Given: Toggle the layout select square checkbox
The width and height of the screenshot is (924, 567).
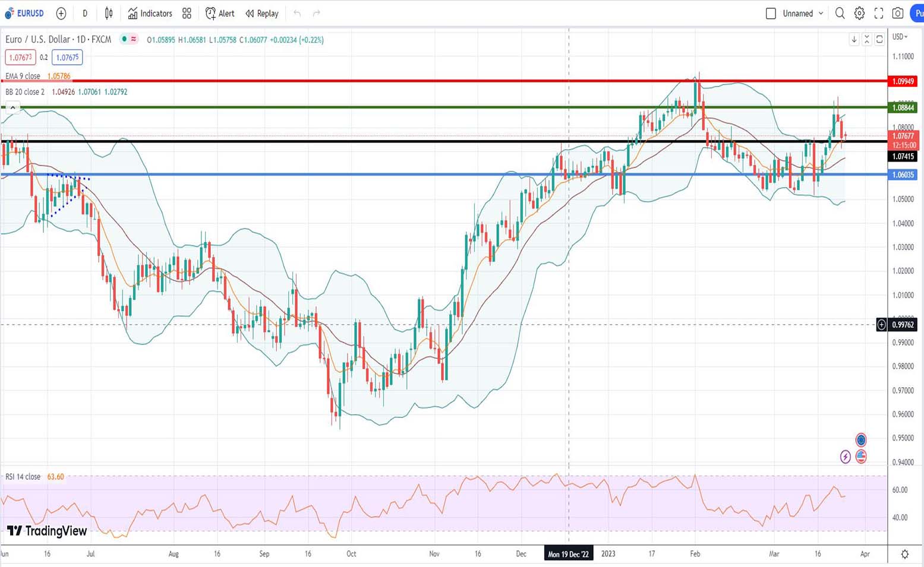Looking at the screenshot, I should pyautogui.click(x=771, y=13).
